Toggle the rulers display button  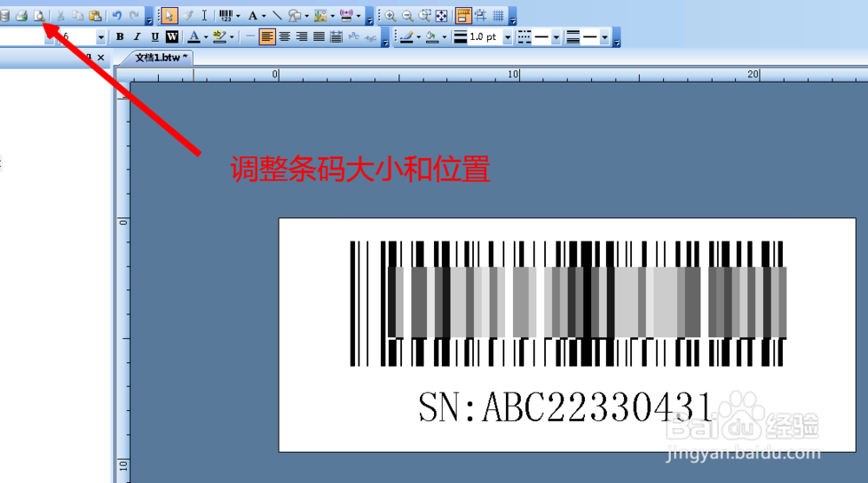(x=464, y=16)
